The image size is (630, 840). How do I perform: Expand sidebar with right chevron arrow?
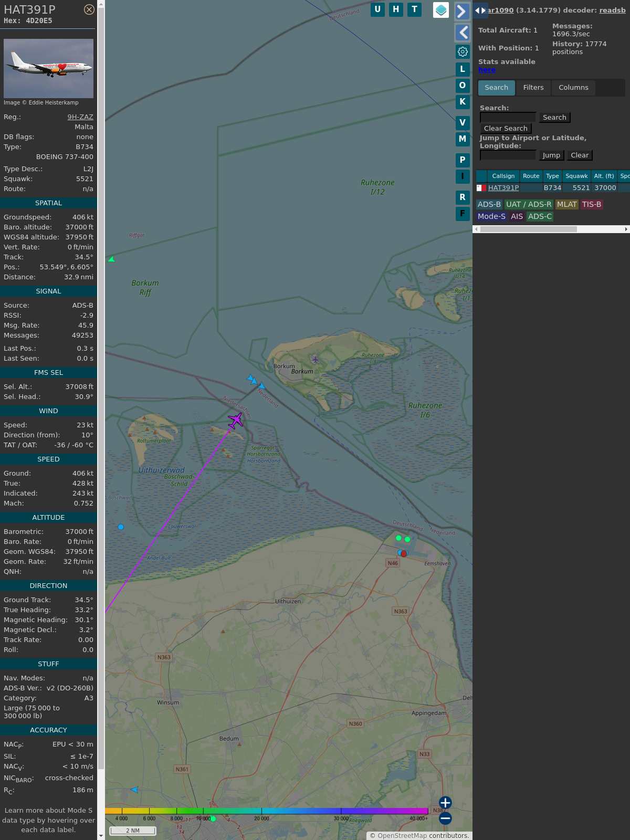(x=462, y=12)
